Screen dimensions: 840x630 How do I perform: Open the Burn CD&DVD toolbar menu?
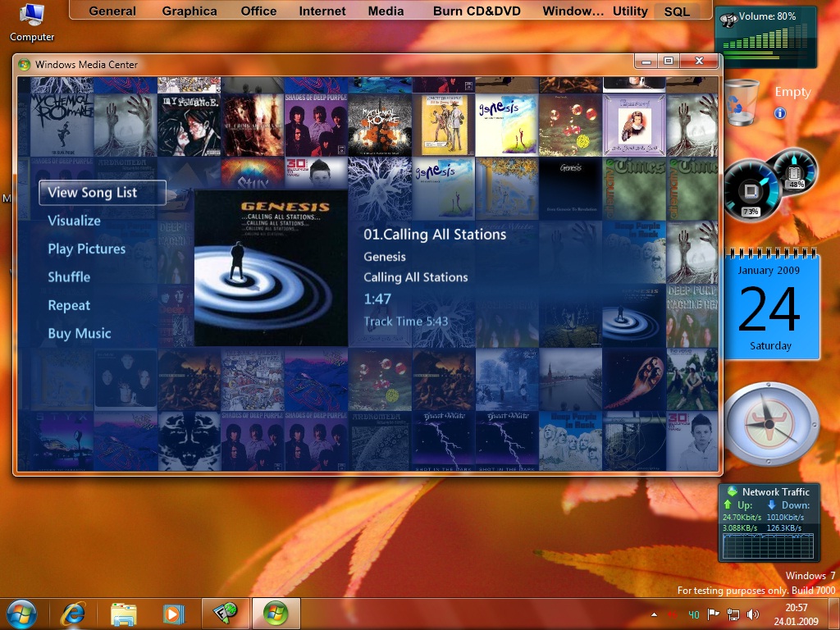[477, 11]
